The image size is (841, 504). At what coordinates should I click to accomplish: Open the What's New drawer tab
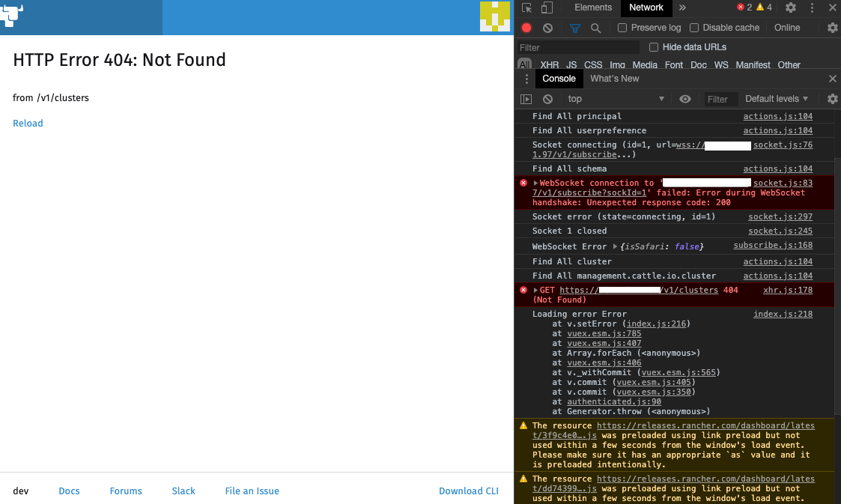point(614,79)
